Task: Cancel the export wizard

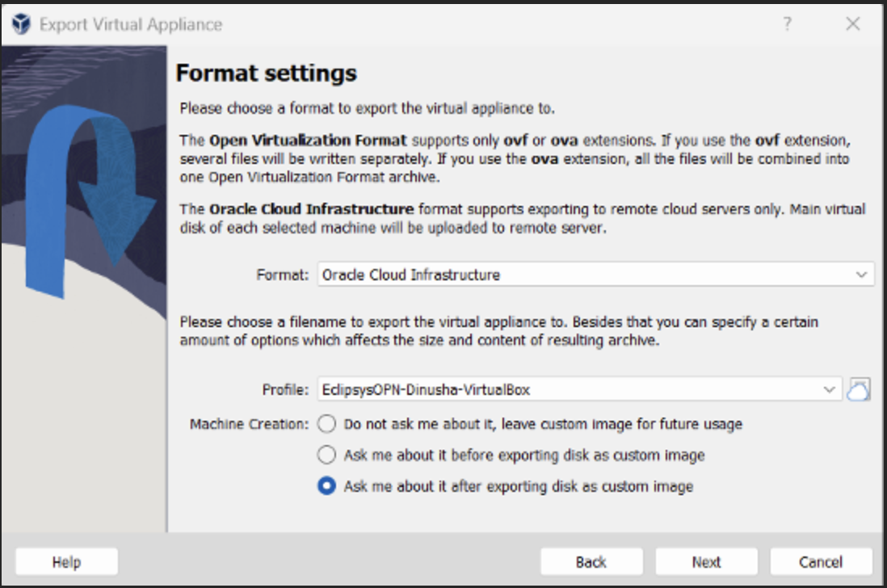Action: coord(821,562)
